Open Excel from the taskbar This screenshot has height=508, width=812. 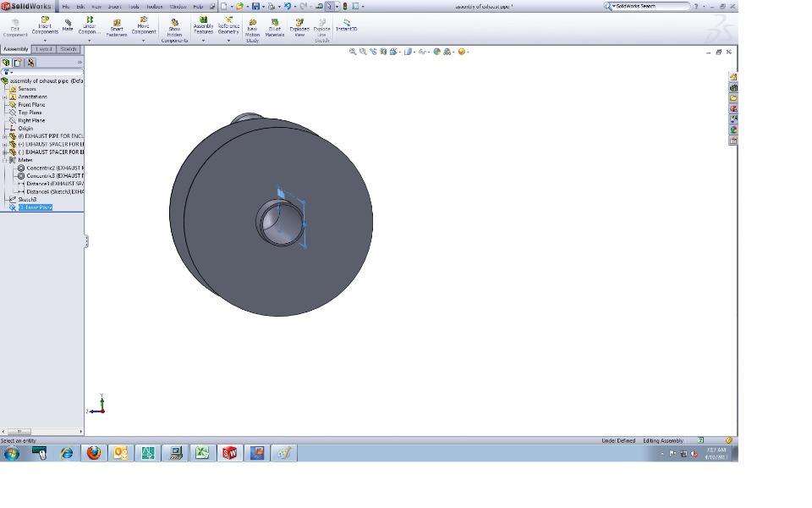(202, 453)
